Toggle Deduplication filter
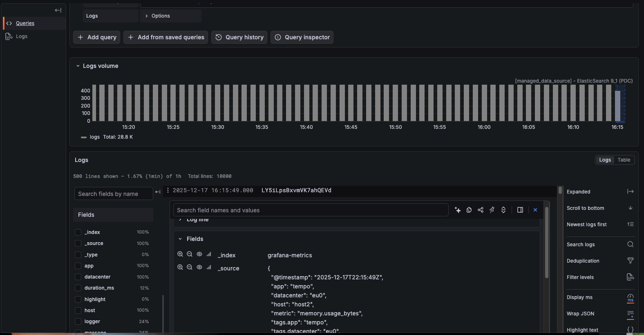This screenshot has height=335, width=644. click(x=631, y=261)
